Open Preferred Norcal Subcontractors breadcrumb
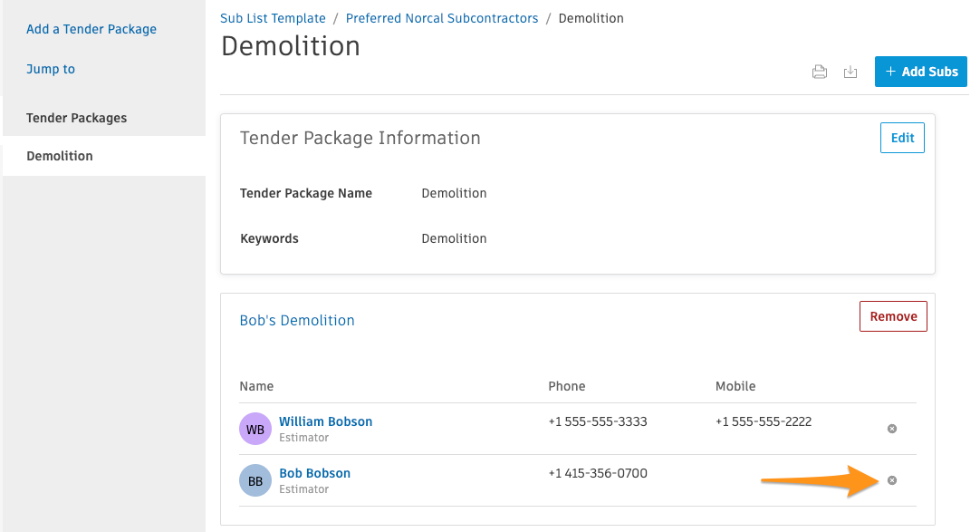The height and width of the screenshot is (532, 980). (x=442, y=18)
